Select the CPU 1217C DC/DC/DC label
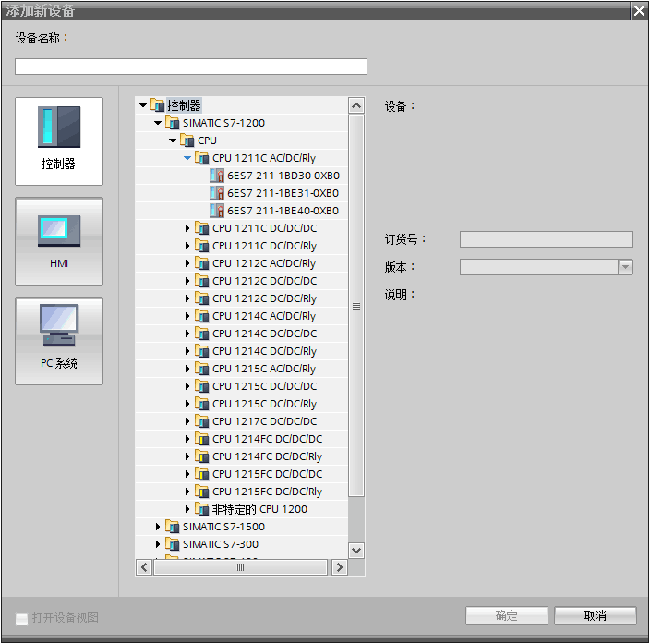 [264, 421]
